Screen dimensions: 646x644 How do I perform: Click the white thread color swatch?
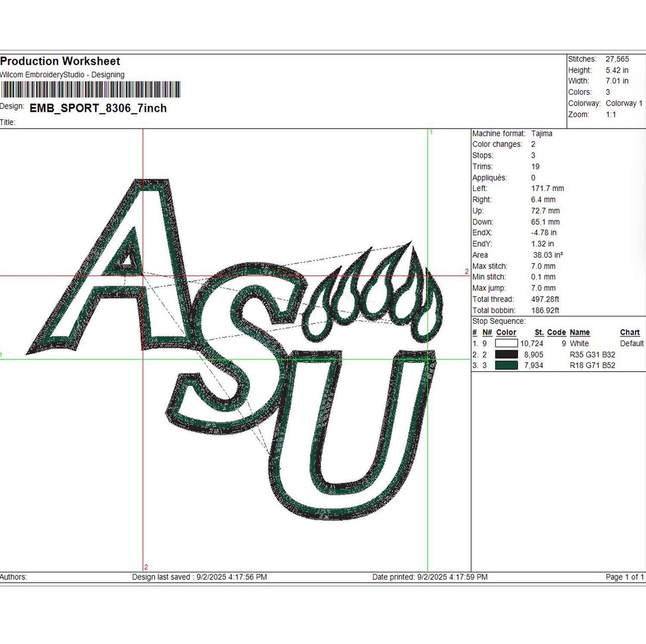506,343
